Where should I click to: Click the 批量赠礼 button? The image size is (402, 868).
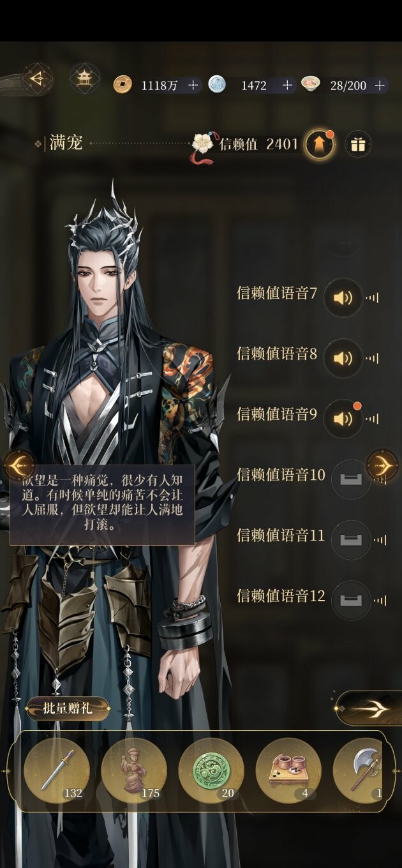tap(68, 708)
